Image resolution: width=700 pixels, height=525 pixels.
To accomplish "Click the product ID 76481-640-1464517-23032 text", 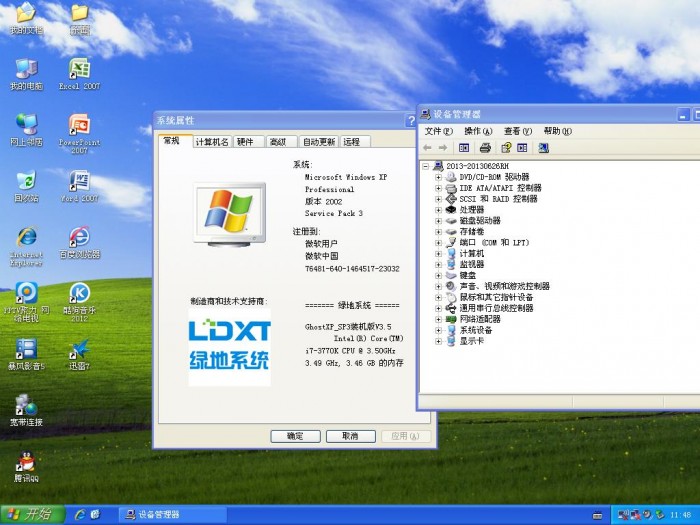I will (x=352, y=269).
